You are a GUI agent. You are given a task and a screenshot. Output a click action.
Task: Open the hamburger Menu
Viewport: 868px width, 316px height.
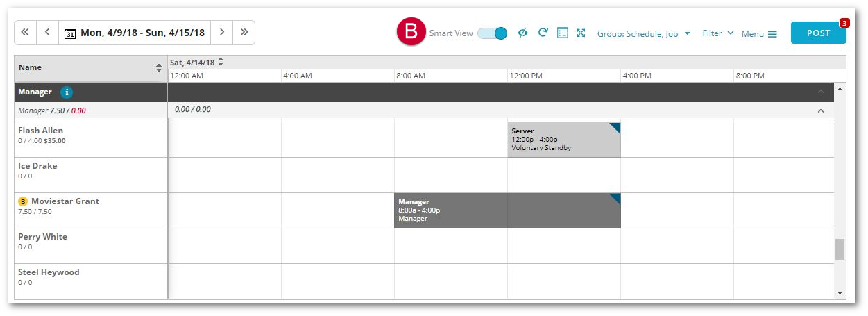(759, 33)
